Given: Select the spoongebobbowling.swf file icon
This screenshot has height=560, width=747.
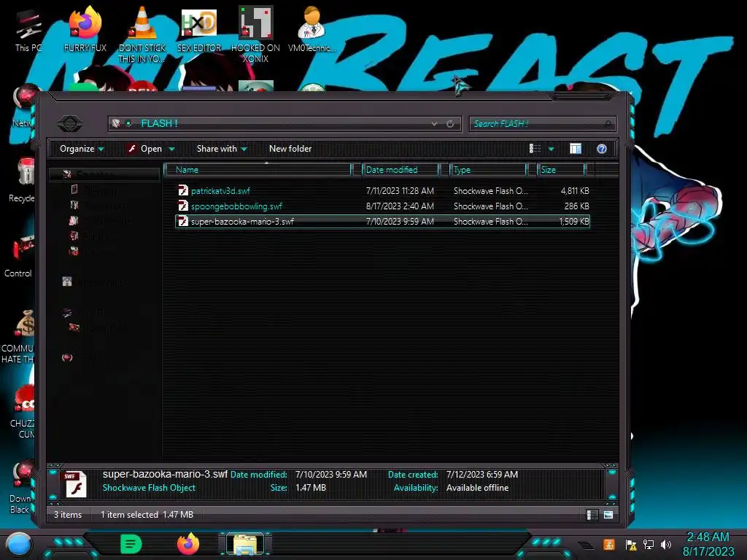Looking at the screenshot, I should tap(183, 206).
